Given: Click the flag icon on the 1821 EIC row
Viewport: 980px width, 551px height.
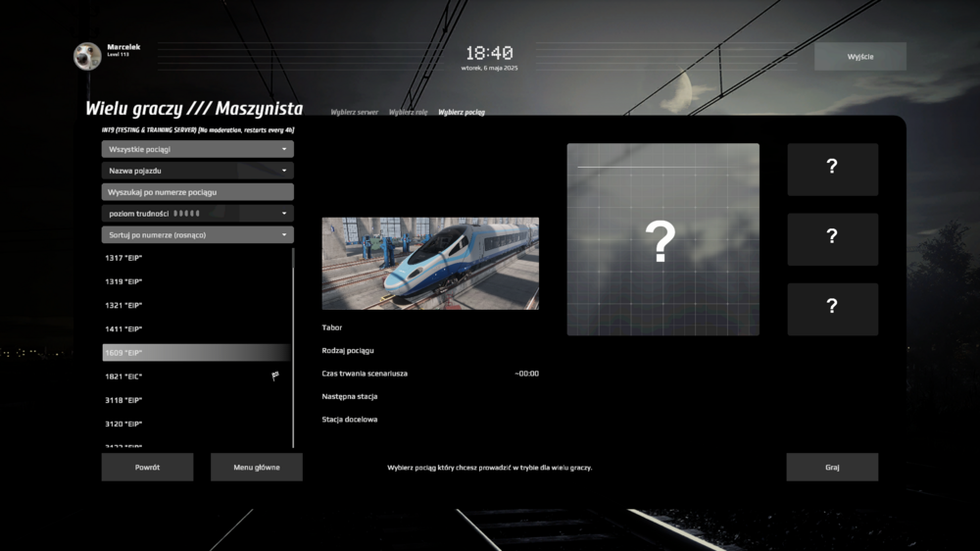Looking at the screenshot, I should 275,376.
